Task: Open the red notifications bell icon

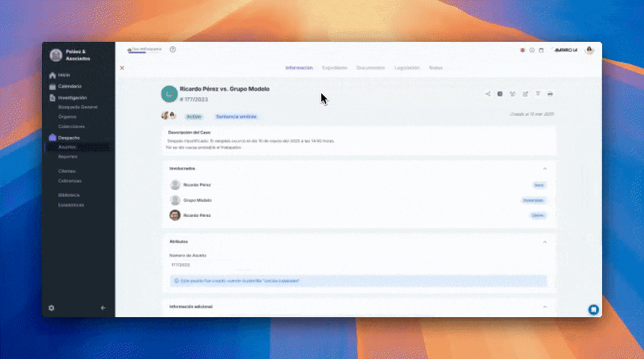Action: pyautogui.click(x=523, y=50)
